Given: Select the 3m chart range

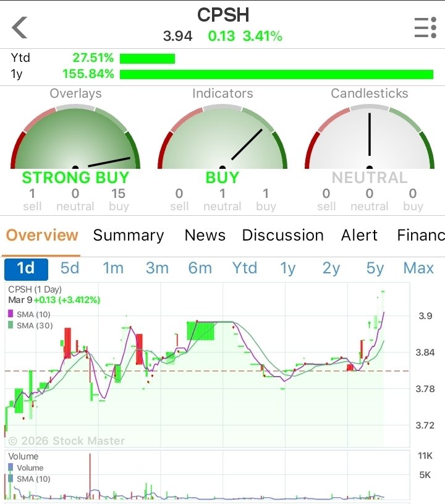Looking at the screenshot, I should 157,268.
